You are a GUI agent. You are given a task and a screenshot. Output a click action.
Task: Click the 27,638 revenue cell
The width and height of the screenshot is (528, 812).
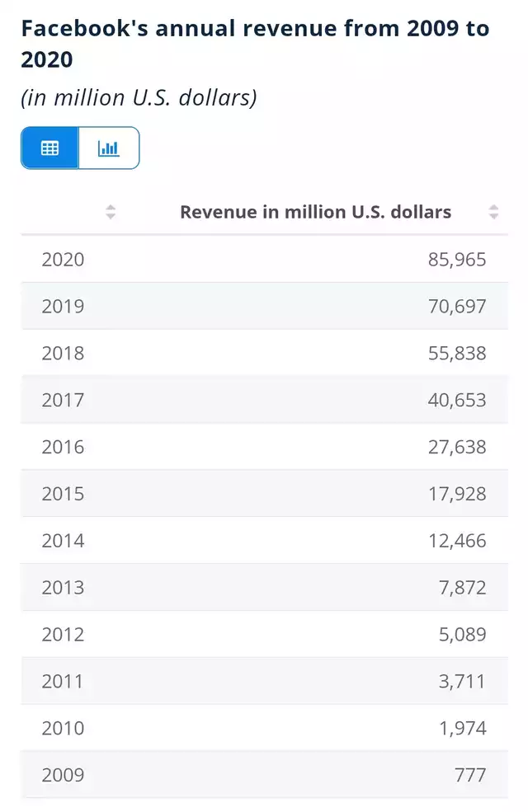tap(457, 447)
